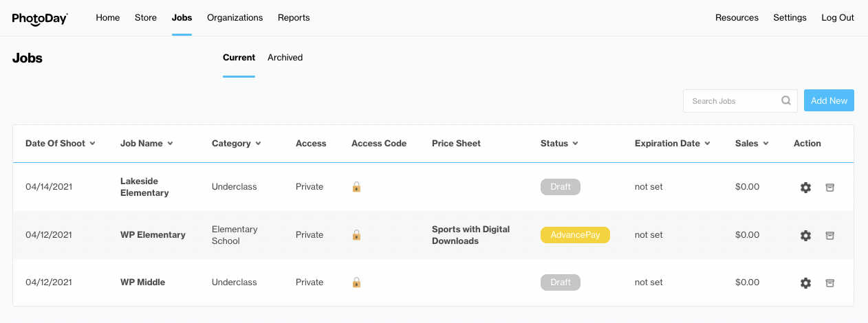Click the PhotoDay logo

(40, 19)
